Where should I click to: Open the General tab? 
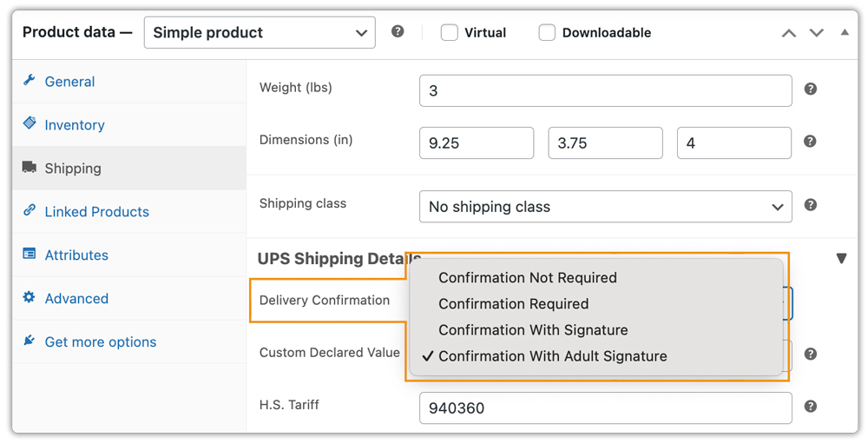point(129,82)
